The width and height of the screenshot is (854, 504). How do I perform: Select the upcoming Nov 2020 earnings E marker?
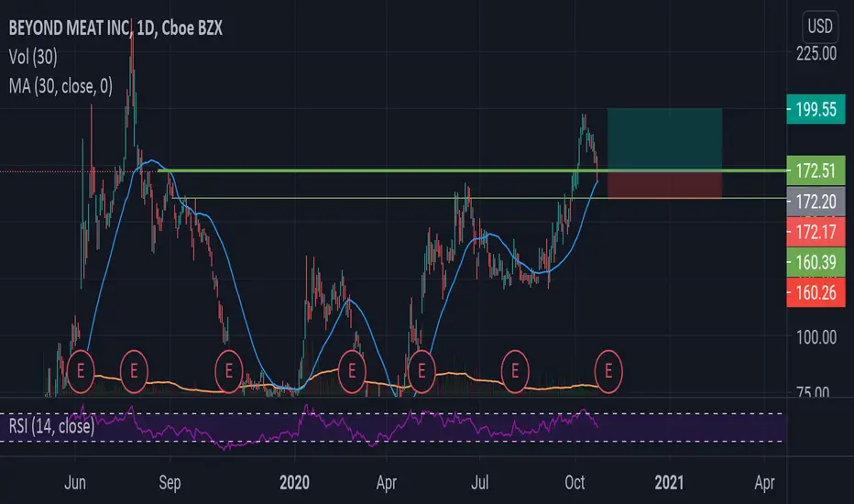click(x=608, y=372)
